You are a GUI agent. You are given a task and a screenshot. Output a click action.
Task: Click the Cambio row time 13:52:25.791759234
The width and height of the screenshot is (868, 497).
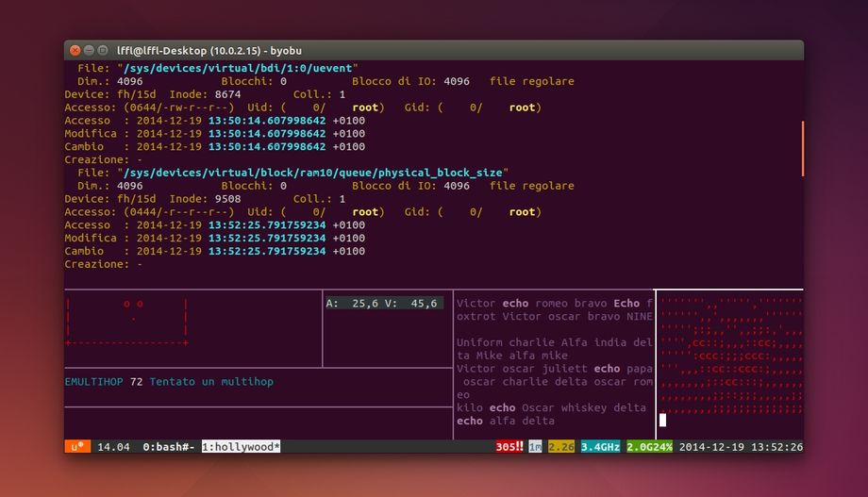pyautogui.click(x=267, y=251)
